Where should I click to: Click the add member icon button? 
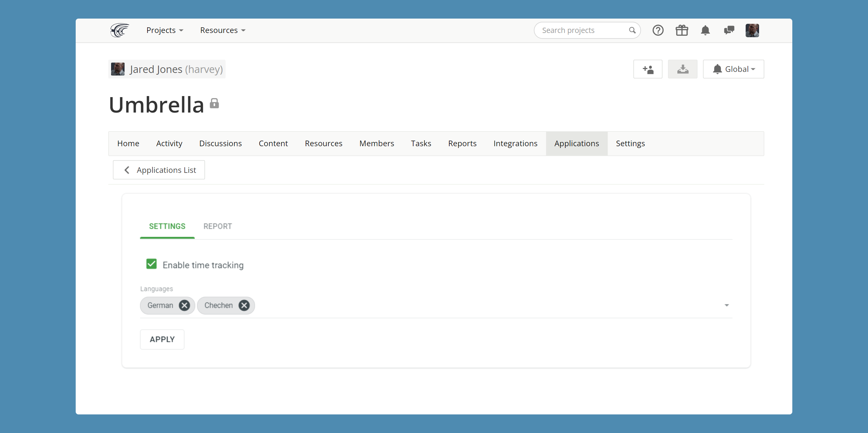point(648,69)
